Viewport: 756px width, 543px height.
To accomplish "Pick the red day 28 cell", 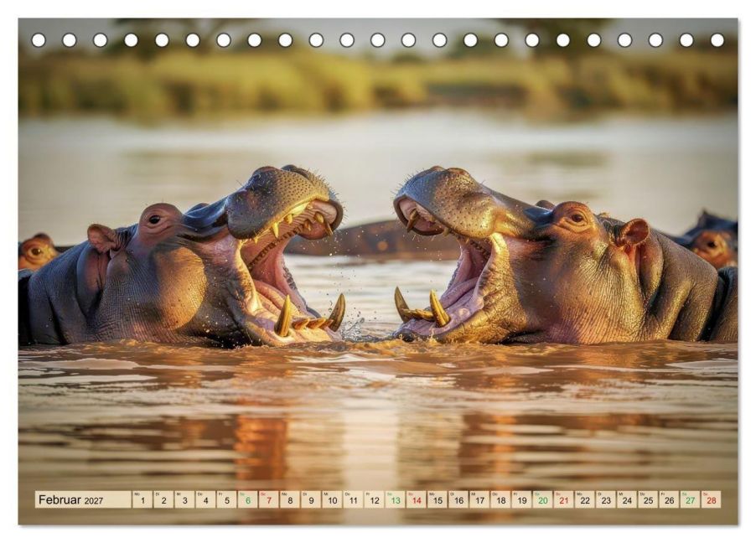I will [x=712, y=499].
